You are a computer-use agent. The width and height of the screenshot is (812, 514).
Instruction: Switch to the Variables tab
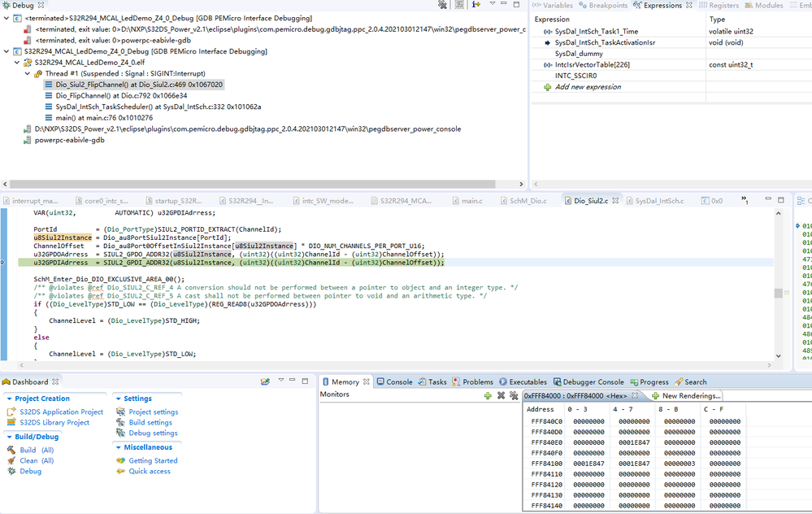[553, 5]
